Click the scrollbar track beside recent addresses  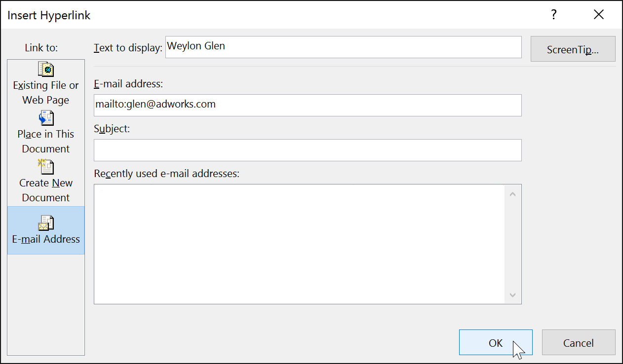[512, 244]
